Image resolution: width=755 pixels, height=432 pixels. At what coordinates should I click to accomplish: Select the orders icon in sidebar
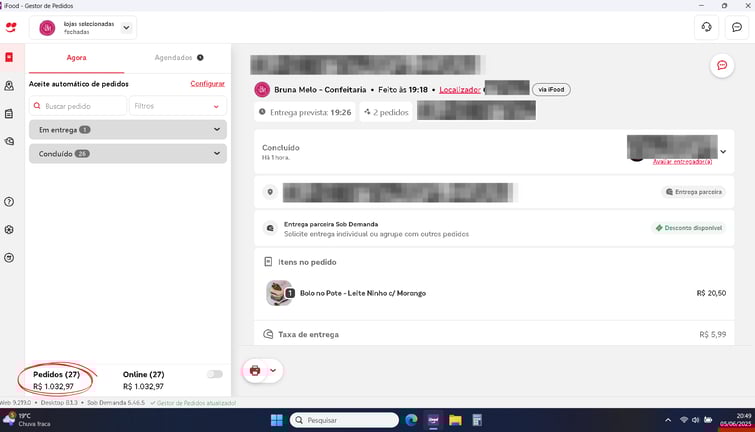(x=9, y=57)
